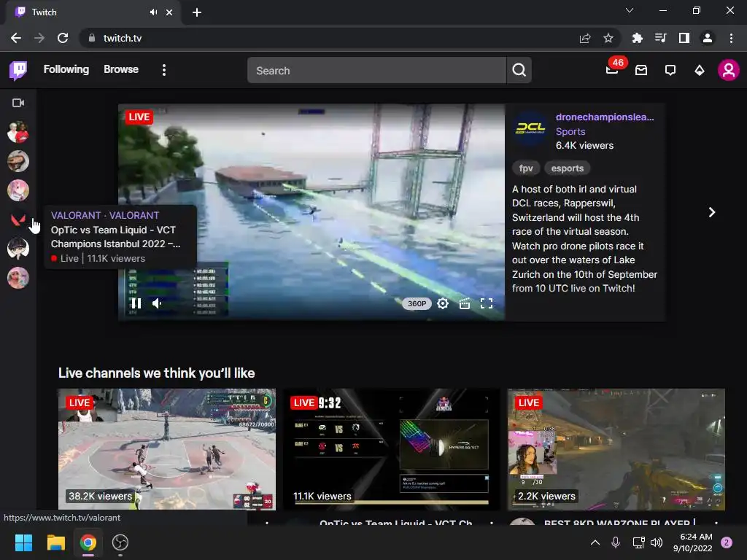Click the magnifier search button
Screen dimensions: 747x560
point(519,71)
